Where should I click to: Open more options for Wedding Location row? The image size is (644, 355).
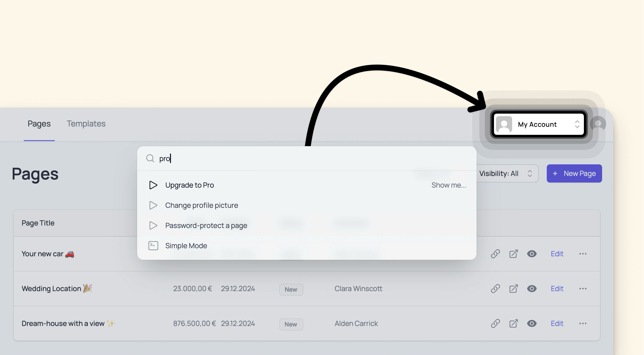583,289
